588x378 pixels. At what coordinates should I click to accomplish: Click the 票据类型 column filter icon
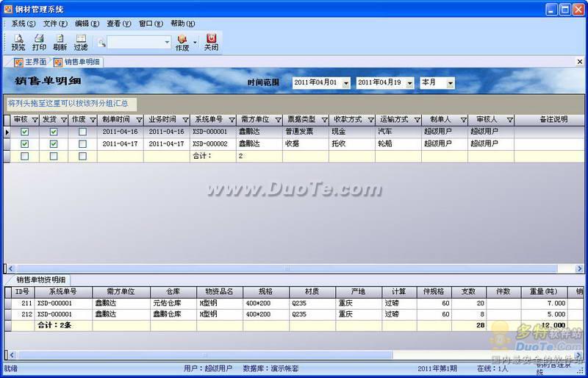point(324,120)
